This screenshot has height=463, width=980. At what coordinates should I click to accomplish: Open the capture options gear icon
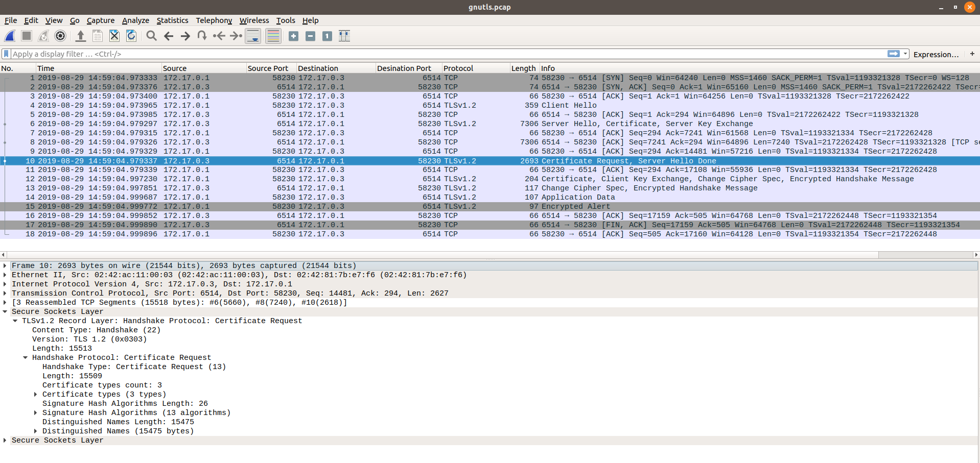(60, 36)
